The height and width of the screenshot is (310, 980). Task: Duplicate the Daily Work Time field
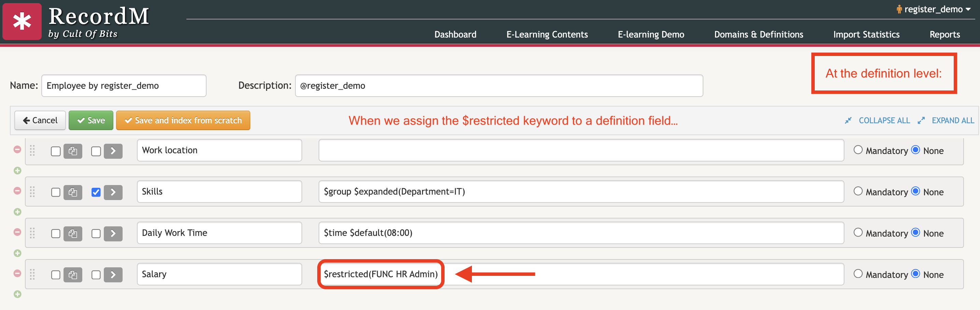tap(73, 233)
